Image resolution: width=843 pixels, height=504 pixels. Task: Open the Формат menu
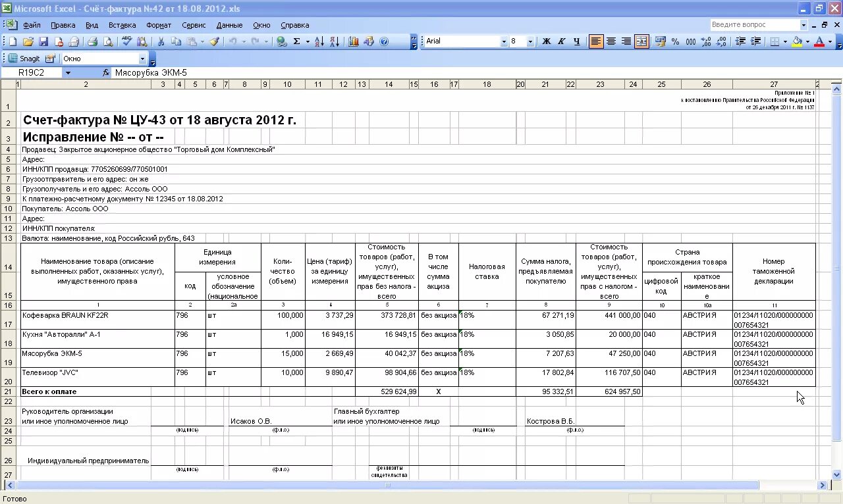tap(159, 25)
